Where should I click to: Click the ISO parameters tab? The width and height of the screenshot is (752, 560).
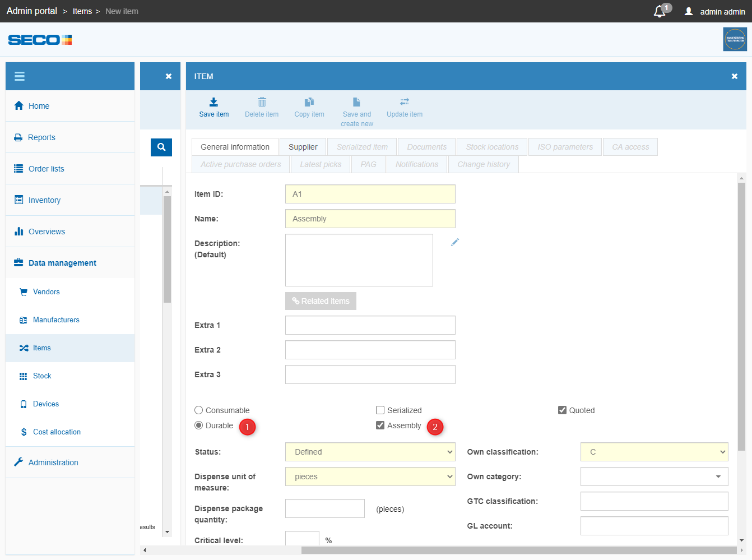565,147
